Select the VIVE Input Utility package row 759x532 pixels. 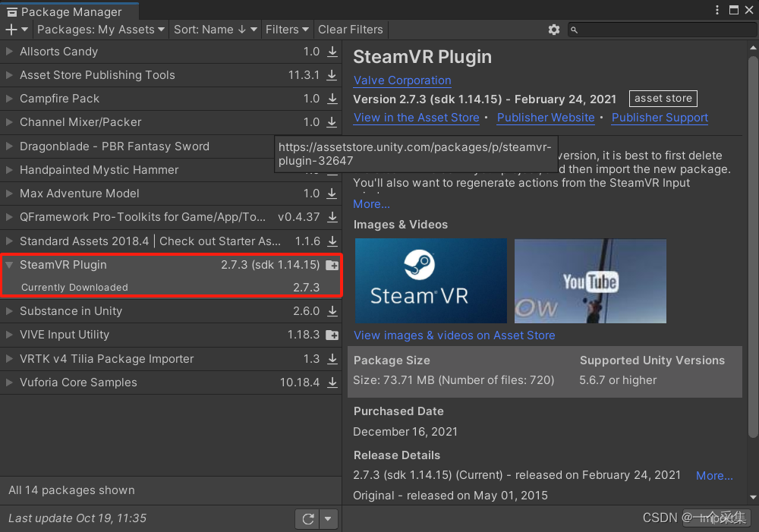click(x=171, y=335)
